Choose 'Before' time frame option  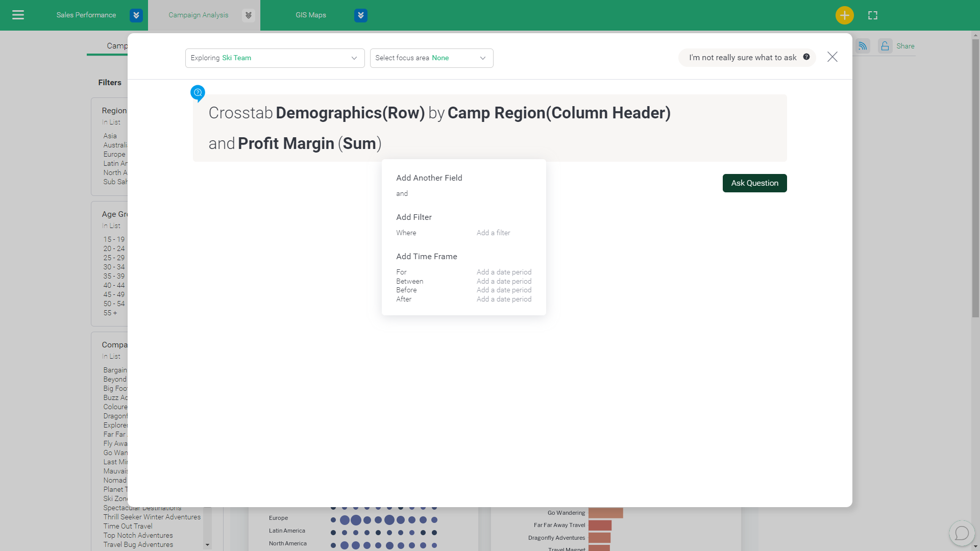[406, 290]
